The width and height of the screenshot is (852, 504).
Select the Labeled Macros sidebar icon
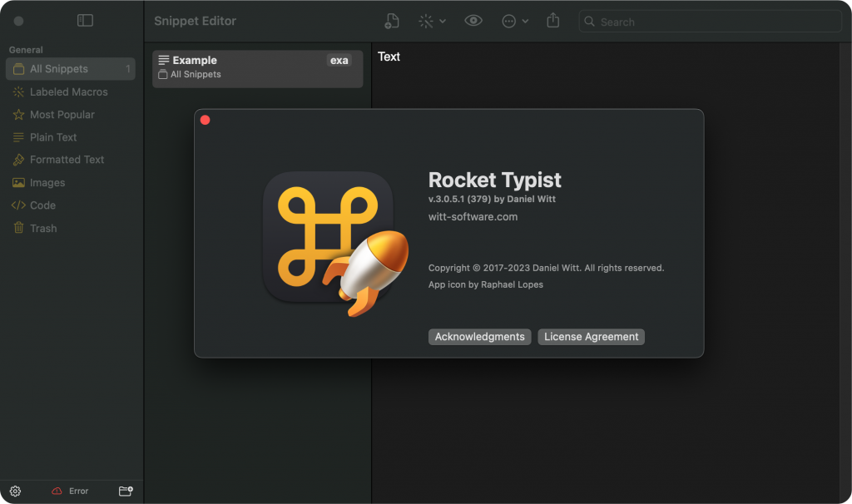17,91
